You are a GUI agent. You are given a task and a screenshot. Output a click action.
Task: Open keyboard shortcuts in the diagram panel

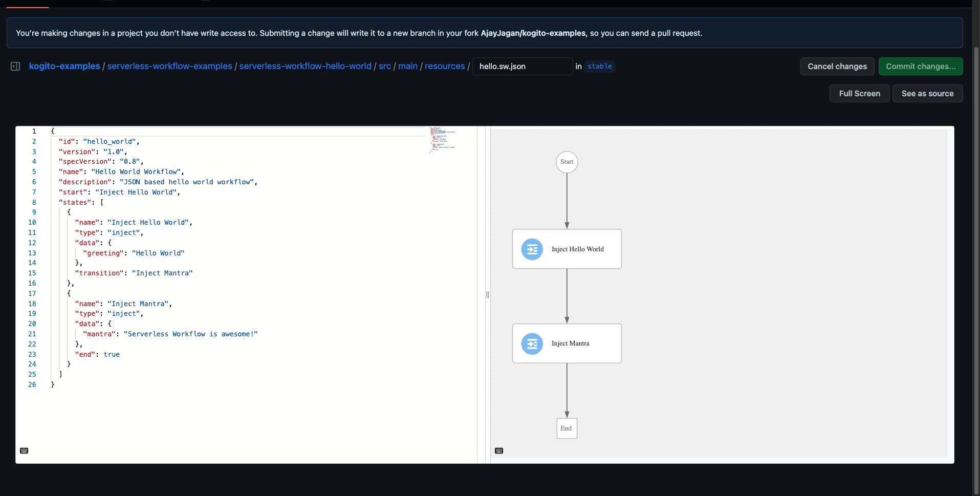(499, 450)
